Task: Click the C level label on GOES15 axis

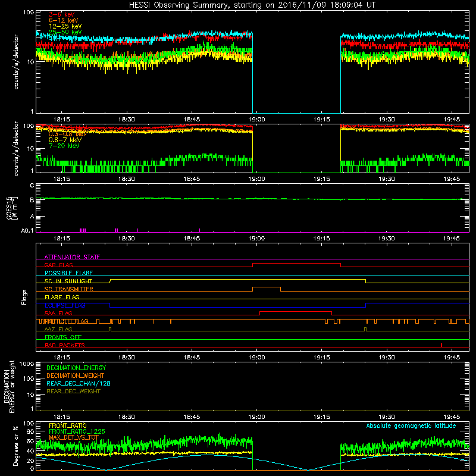Action: pos(32,186)
